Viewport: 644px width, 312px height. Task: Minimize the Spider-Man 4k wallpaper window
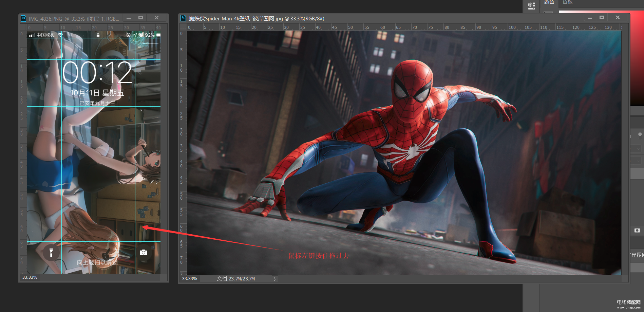pos(590,18)
